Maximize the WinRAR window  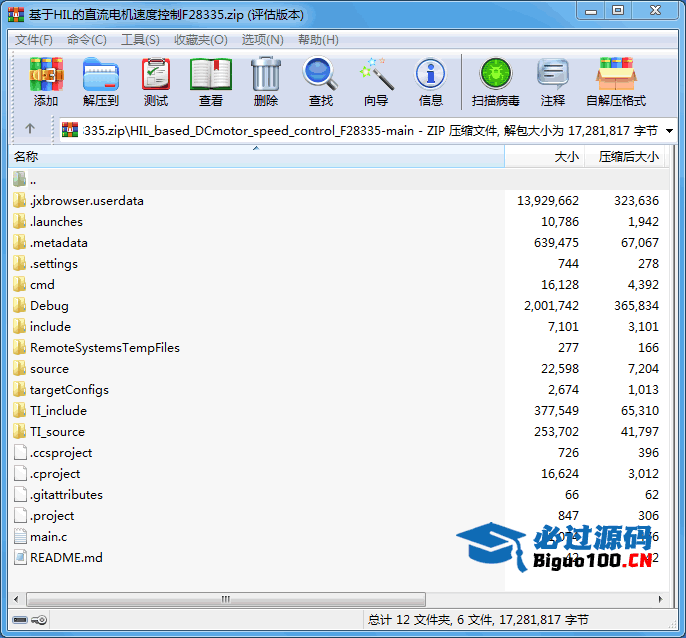click(618, 11)
